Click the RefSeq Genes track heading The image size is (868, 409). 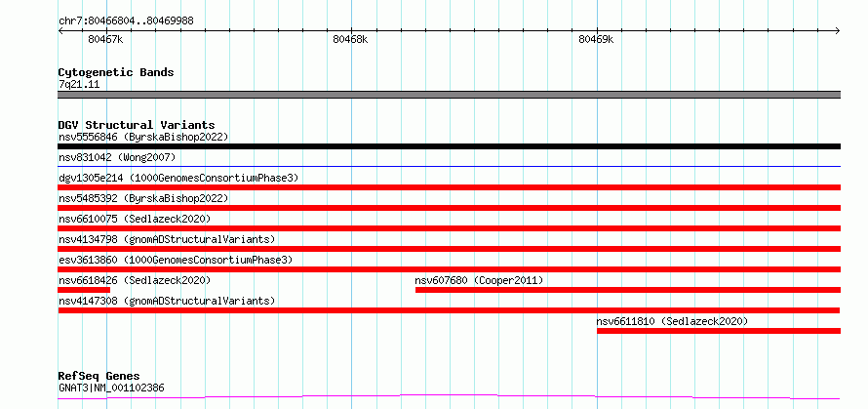click(99, 377)
